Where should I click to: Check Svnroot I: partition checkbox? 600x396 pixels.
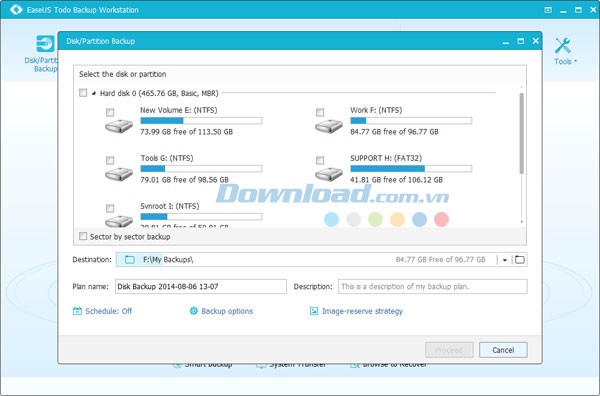(x=110, y=208)
